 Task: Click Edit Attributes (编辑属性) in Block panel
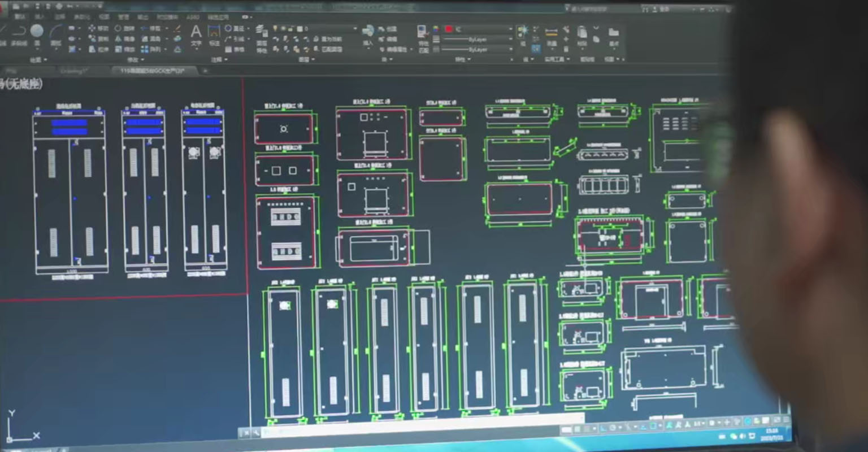[394, 49]
